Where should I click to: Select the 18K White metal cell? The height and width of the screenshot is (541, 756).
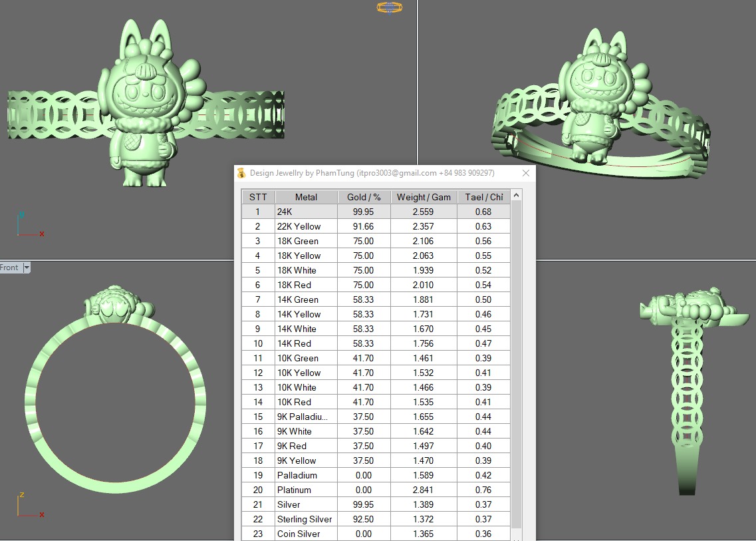tap(306, 270)
